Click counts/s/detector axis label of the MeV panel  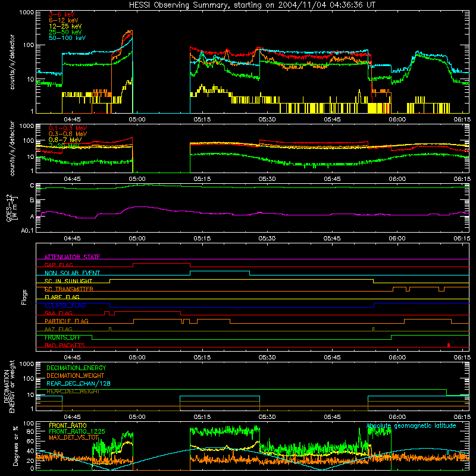pyautogui.click(x=12, y=148)
